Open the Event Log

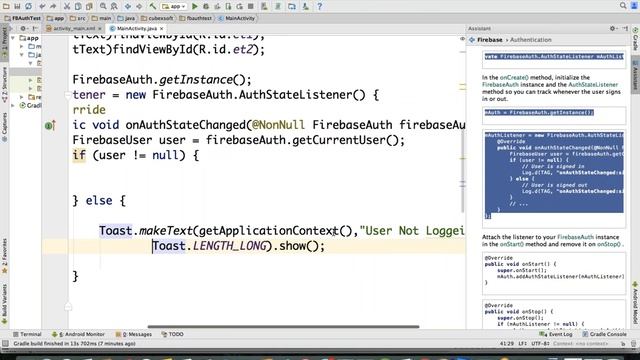coord(556,334)
